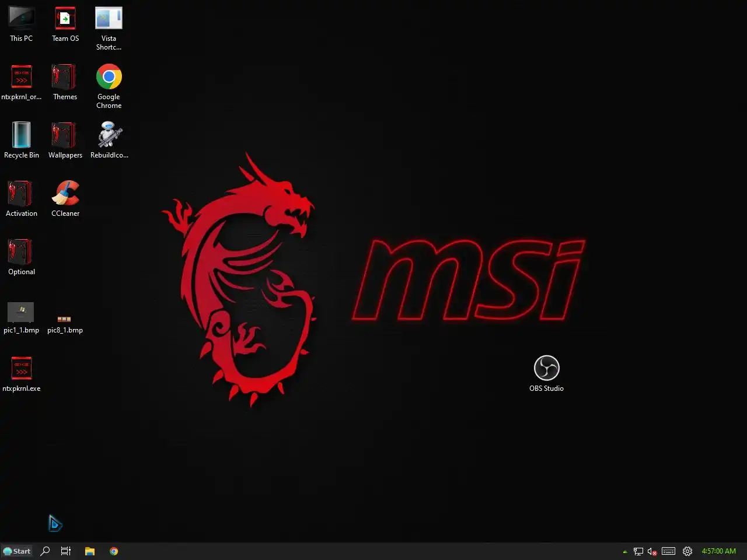Click the muted volume tray icon
This screenshot has width=747, height=560.
652,551
